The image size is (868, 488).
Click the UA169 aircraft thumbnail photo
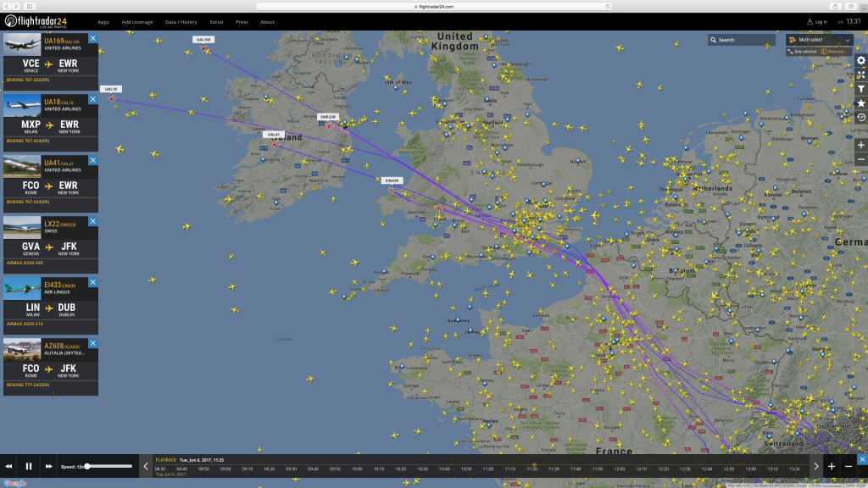22,44
